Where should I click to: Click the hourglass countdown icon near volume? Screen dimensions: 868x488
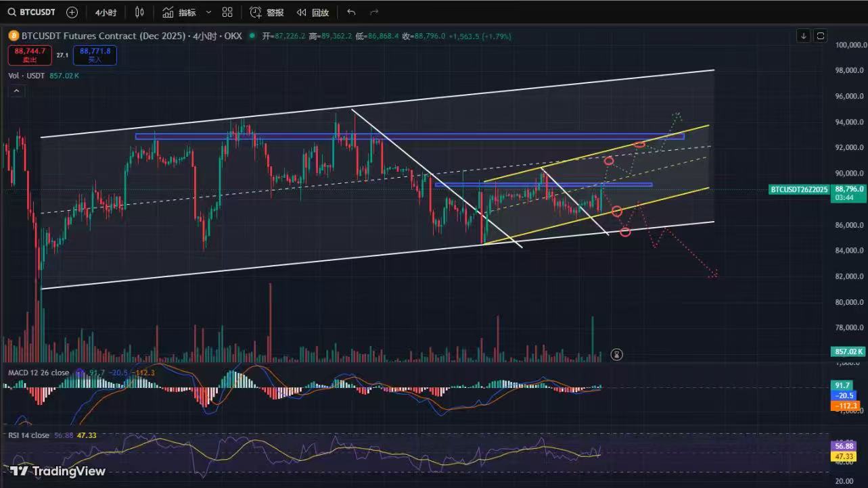coord(616,353)
